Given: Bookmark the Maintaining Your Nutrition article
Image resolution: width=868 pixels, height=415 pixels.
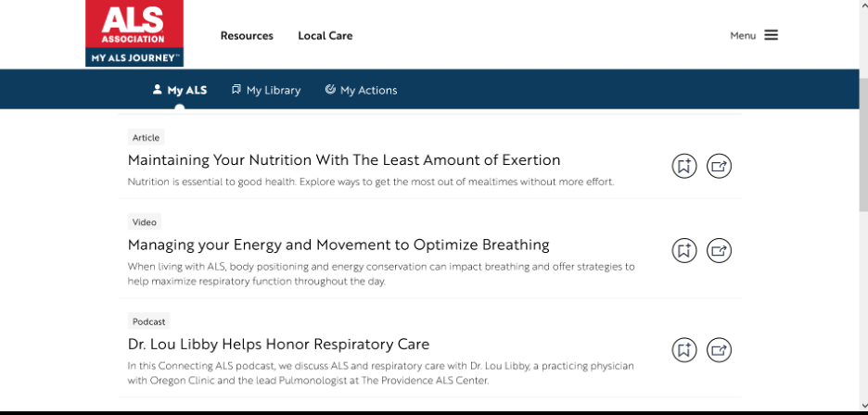Looking at the screenshot, I should point(684,166).
